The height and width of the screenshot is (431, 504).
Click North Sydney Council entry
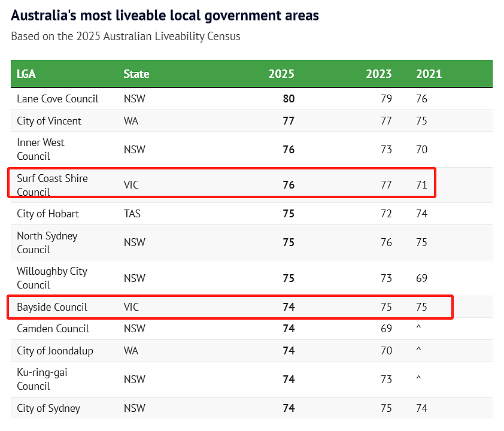point(47,242)
